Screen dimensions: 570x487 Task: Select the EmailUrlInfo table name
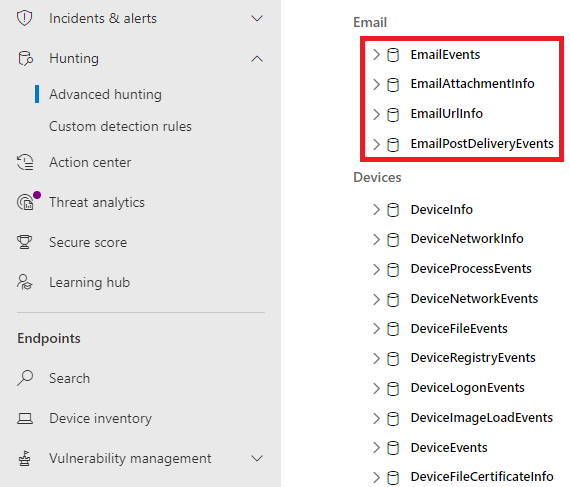tap(446, 114)
